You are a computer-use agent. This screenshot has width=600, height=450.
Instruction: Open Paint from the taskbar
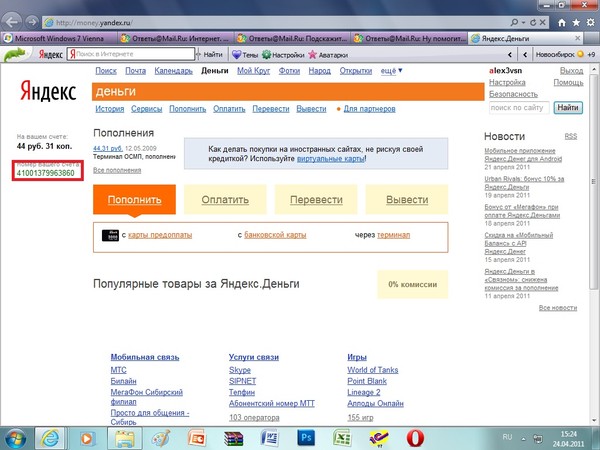(x=161, y=439)
